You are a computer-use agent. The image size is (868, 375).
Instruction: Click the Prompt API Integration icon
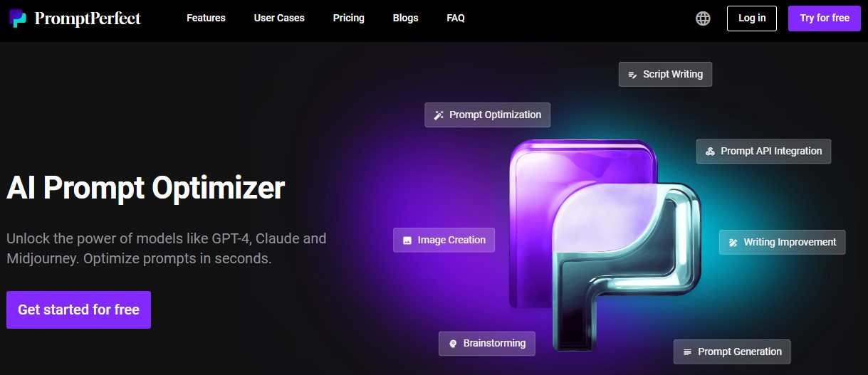pos(710,151)
